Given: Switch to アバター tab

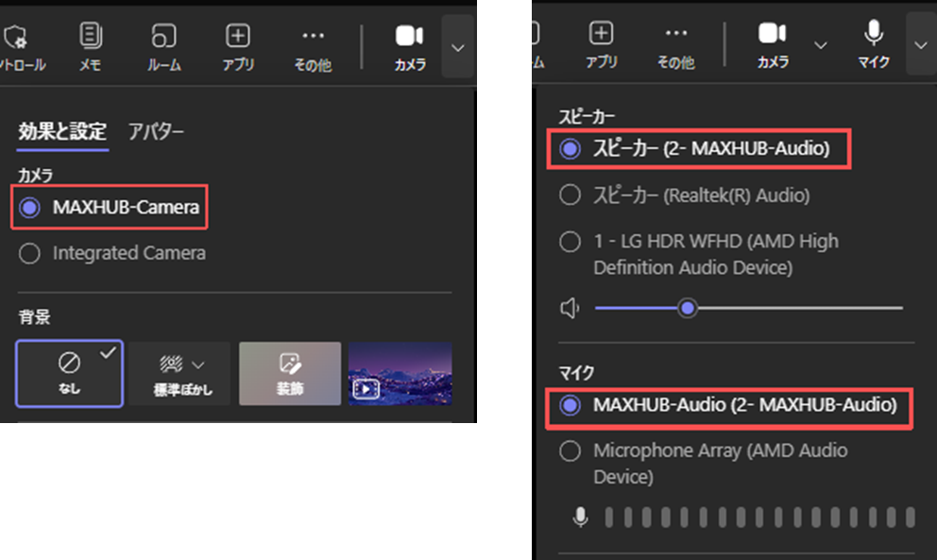Looking at the screenshot, I should 156,131.
